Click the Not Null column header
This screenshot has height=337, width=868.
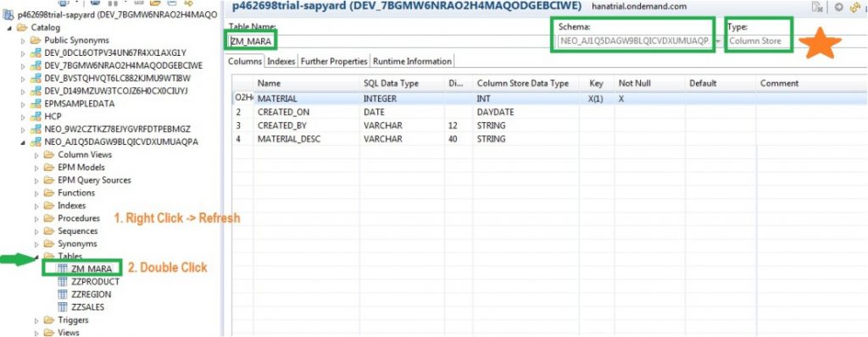pos(649,83)
